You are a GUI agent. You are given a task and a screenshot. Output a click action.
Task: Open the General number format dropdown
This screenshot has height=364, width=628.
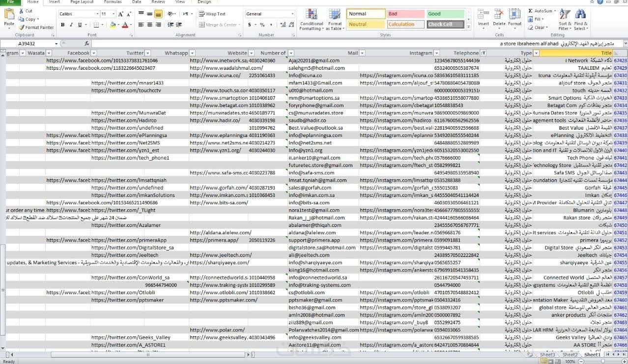click(293, 14)
